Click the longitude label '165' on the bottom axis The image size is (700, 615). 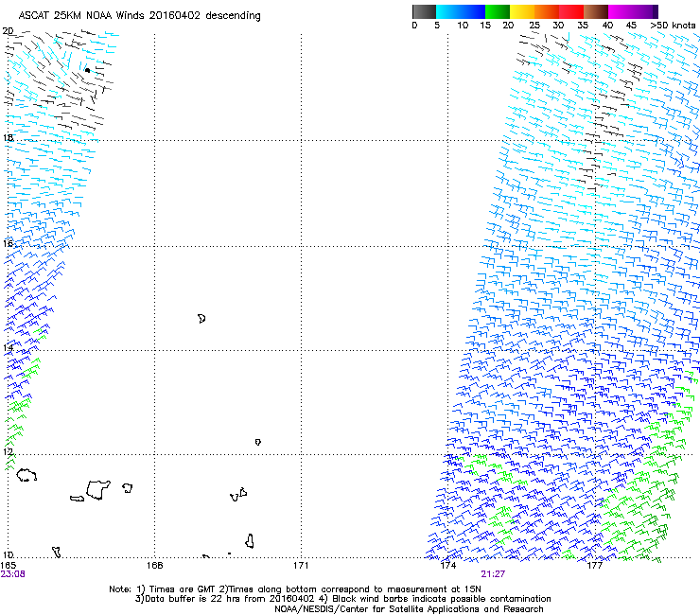(x=8, y=566)
